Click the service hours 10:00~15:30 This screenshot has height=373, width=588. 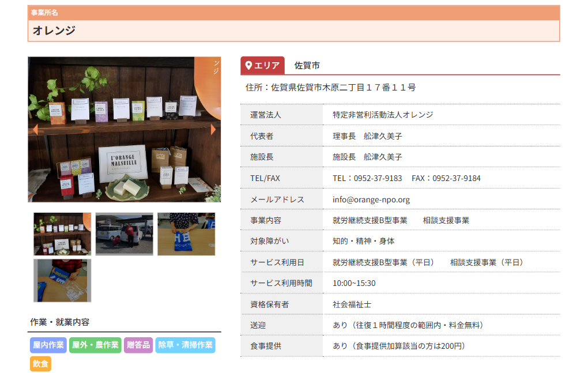coord(354,284)
